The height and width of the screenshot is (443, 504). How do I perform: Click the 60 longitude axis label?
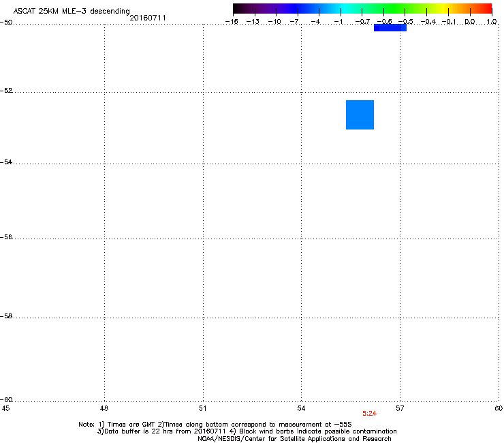tap(499, 408)
